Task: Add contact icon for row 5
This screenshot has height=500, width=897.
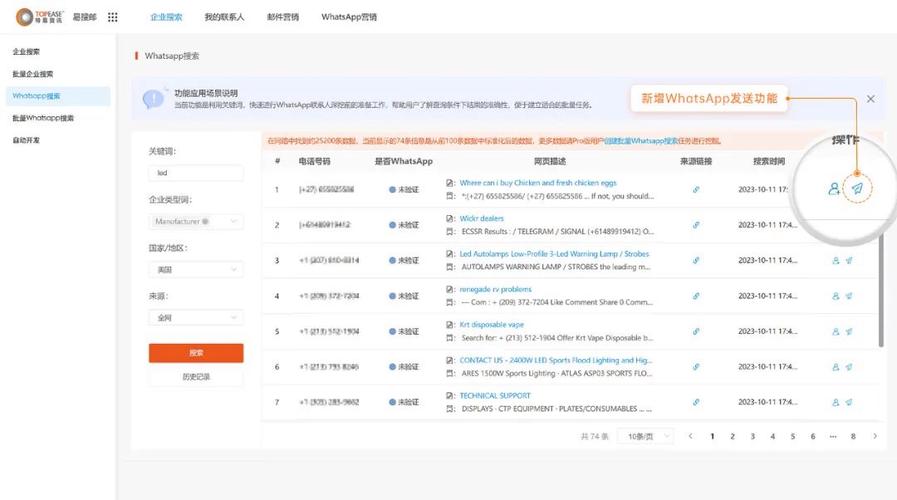Action: [x=835, y=331]
